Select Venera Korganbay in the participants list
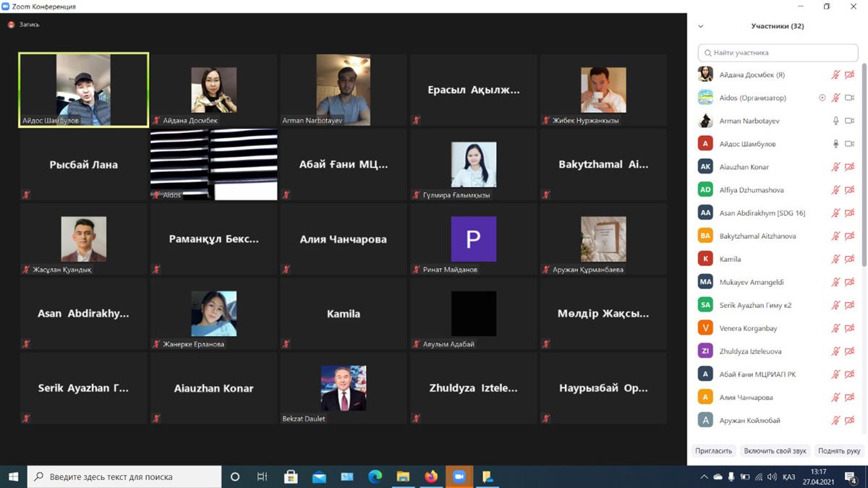Image resolution: width=868 pixels, height=488 pixels. (748, 328)
